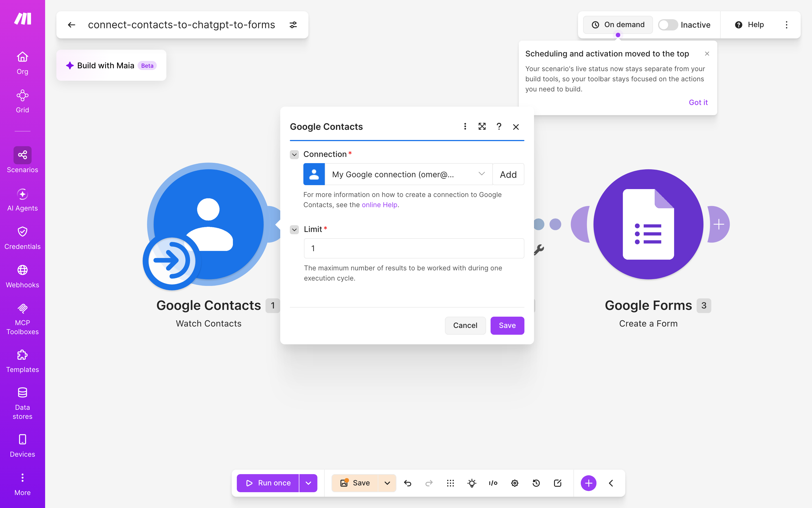This screenshot has height=508, width=812.
Task: Open the version history clock icon
Action: click(536, 483)
